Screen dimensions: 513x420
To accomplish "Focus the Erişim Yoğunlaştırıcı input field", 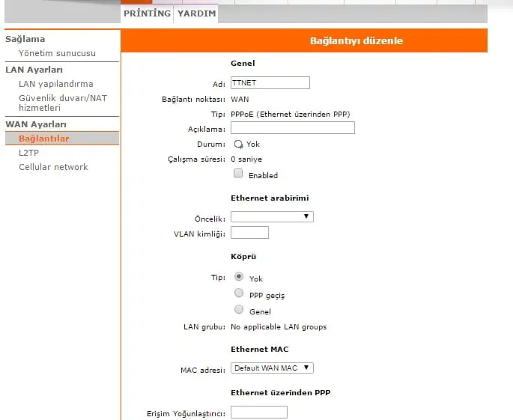I will (x=258, y=413).
